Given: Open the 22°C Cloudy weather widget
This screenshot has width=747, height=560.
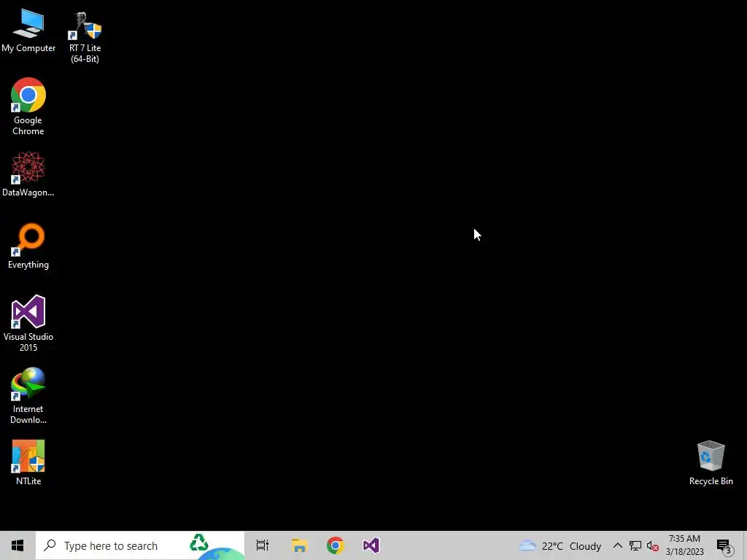Looking at the screenshot, I should point(560,545).
